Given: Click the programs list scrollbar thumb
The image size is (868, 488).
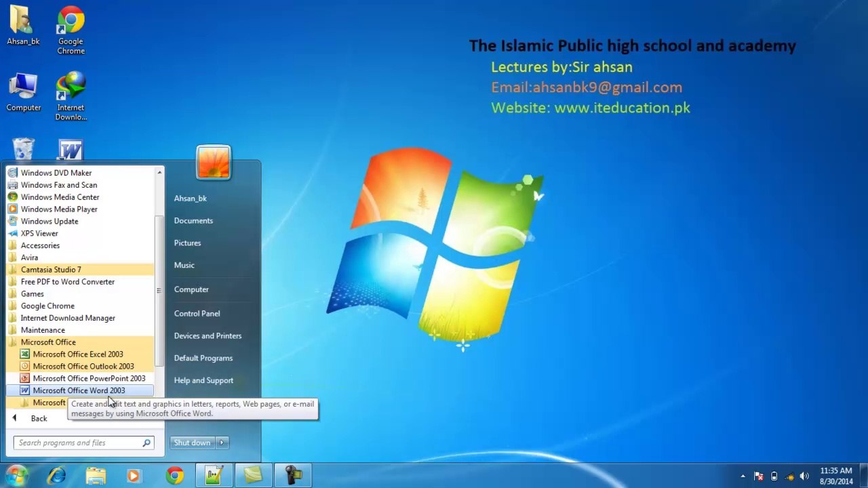Looking at the screenshot, I should point(159,291).
